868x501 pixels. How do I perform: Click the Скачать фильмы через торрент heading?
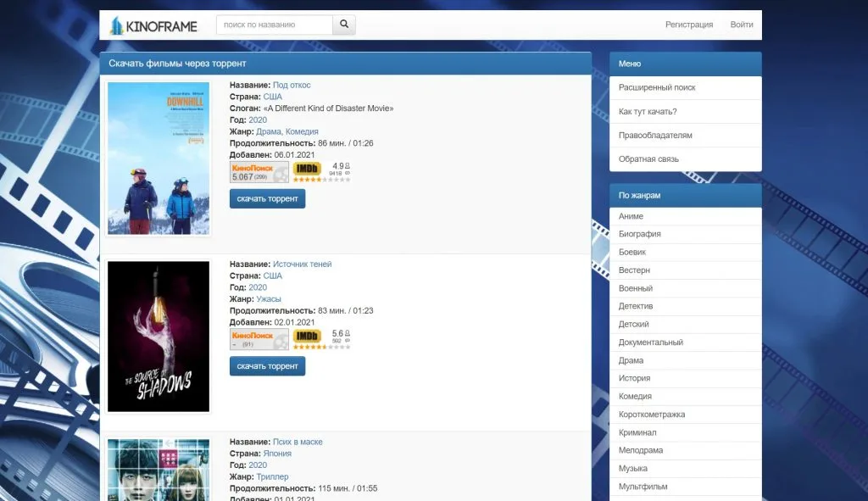[x=177, y=64]
